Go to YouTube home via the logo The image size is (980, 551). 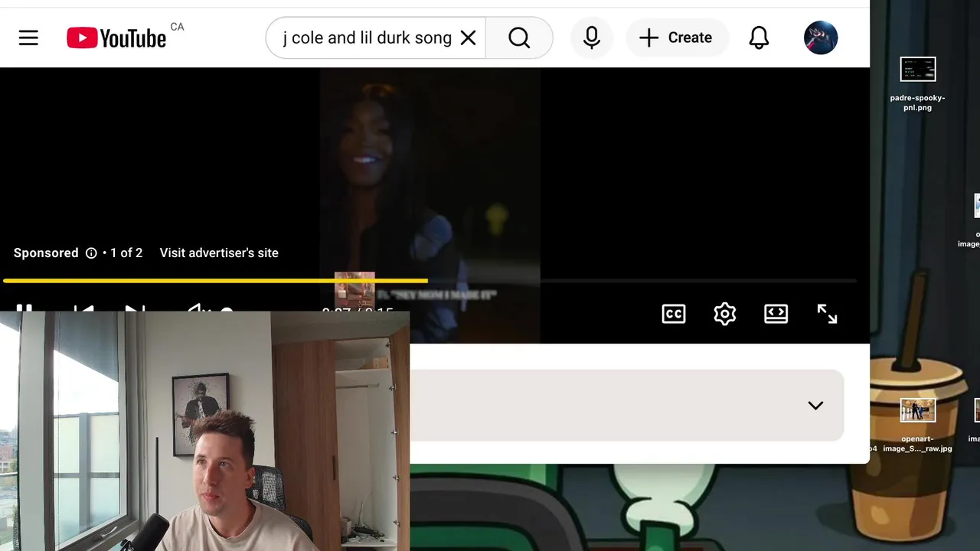click(116, 37)
